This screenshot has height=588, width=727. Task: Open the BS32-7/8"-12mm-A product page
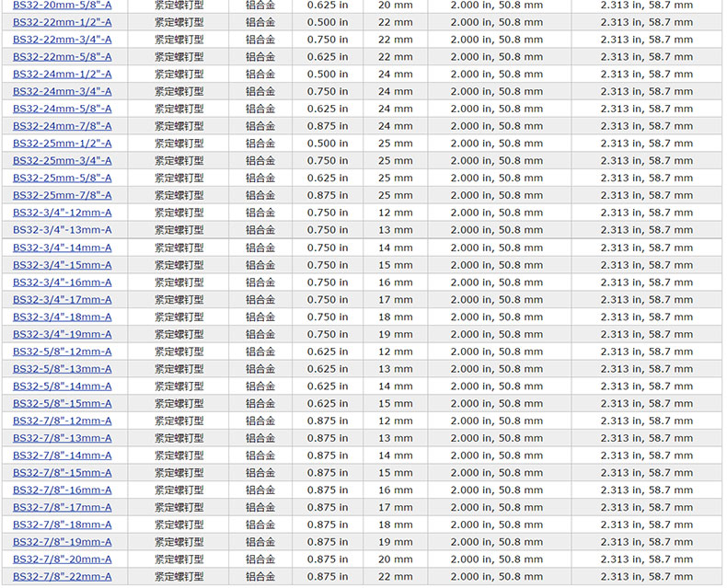click(63, 421)
